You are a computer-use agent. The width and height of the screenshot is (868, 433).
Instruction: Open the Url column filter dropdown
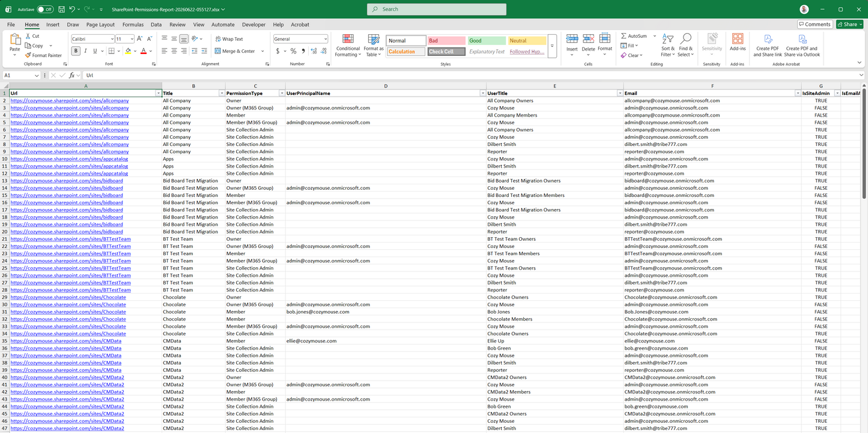pos(159,94)
